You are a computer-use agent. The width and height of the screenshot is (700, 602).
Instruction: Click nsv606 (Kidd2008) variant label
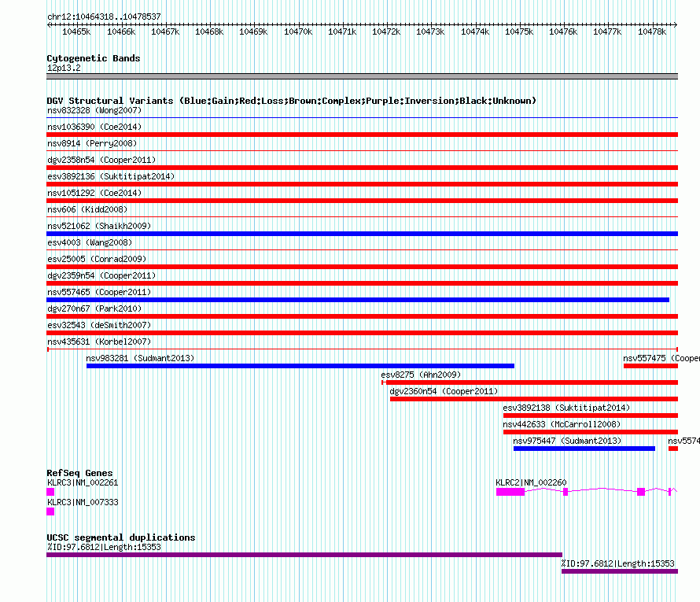87,209
